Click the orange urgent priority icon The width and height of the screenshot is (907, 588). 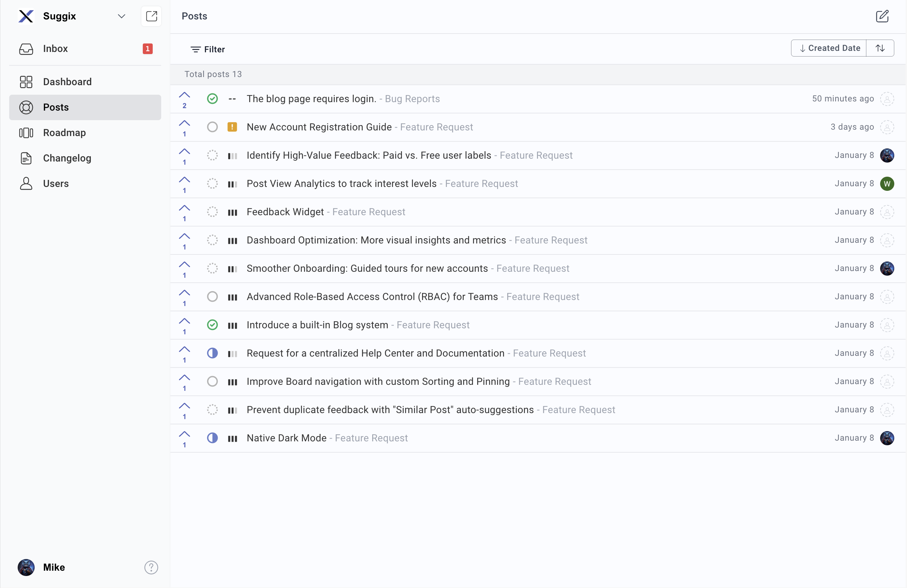pyautogui.click(x=232, y=127)
